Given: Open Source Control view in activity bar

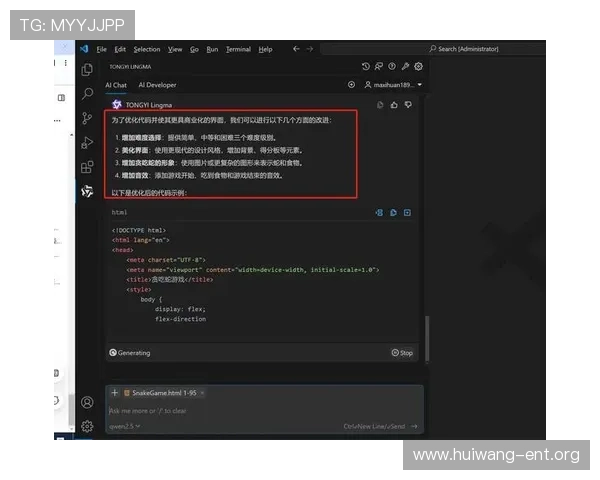Looking at the screenshot, I should [87, 118].
